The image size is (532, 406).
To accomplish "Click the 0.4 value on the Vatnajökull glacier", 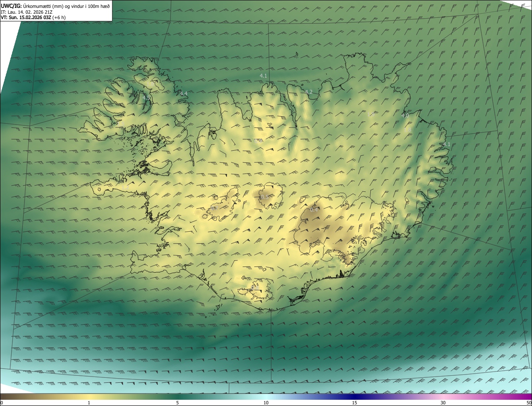I will (314, 210).
